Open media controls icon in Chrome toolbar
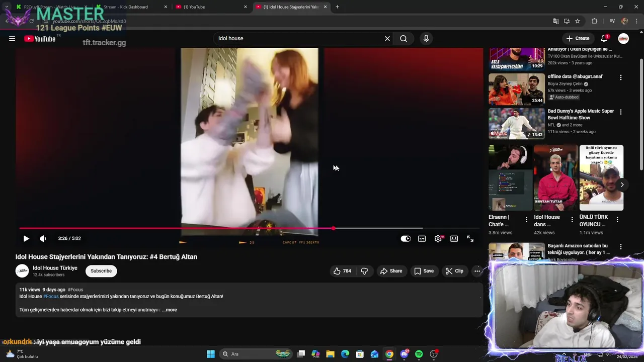The height and width of the screenshot is (362, 644). 612,21
